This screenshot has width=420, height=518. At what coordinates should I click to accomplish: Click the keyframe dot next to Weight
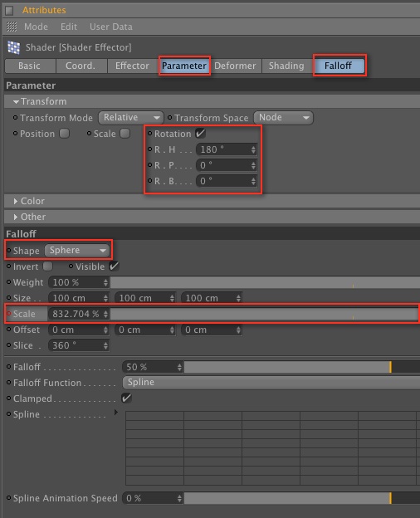[x=8, y=282]
